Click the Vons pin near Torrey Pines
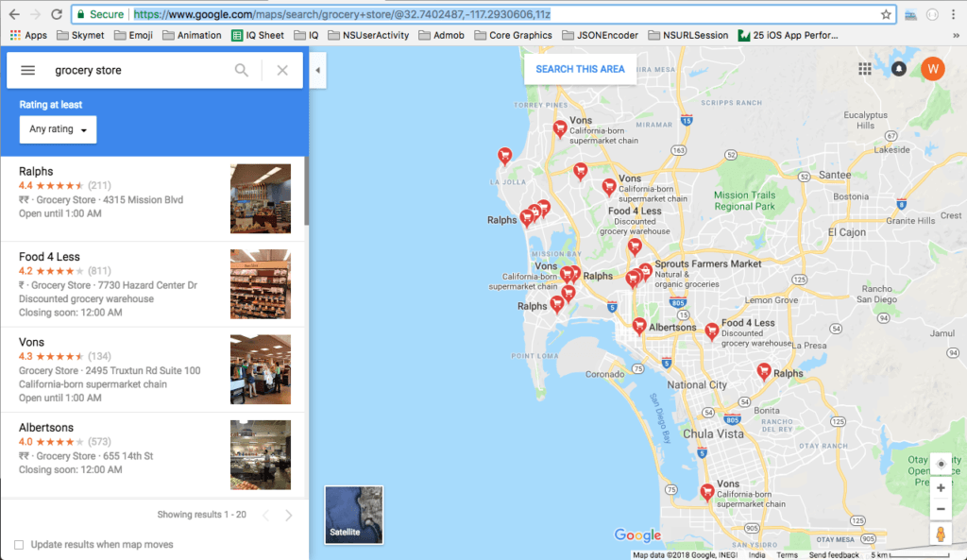Viewport: 967px width, 560px height. click(x=560, y=128)
